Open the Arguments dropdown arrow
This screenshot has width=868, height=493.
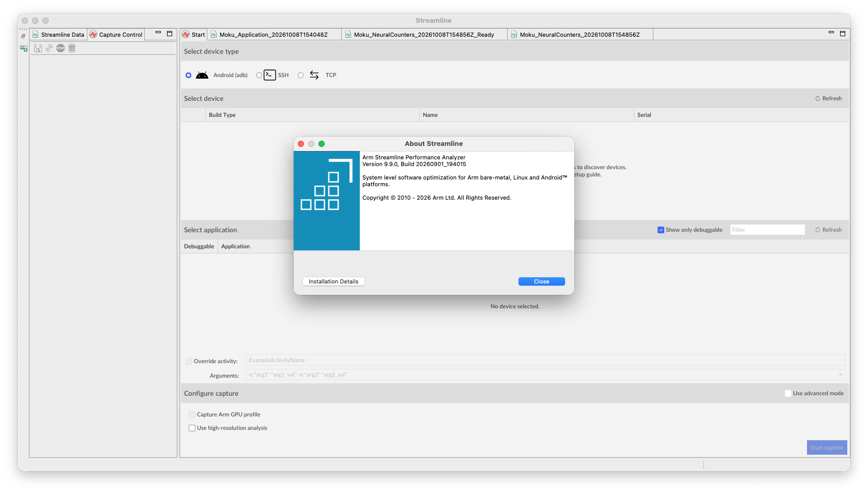click(841, 375)
